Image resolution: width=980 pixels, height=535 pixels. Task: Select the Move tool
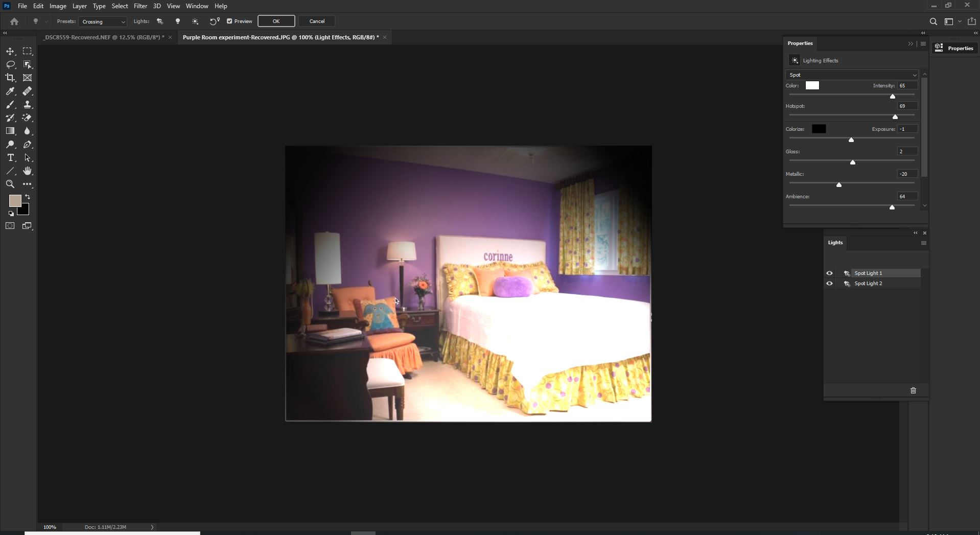(10, 51)
